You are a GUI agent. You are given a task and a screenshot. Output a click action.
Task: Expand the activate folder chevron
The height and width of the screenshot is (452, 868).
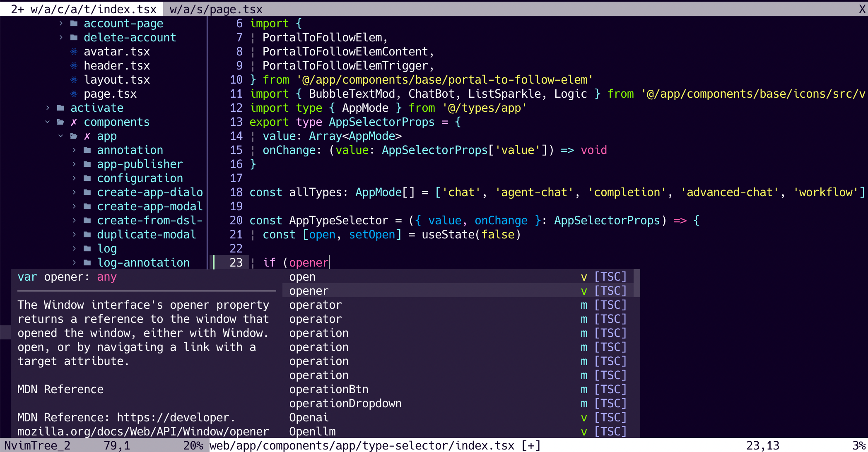pyautogui.click(x=48, y=108)
